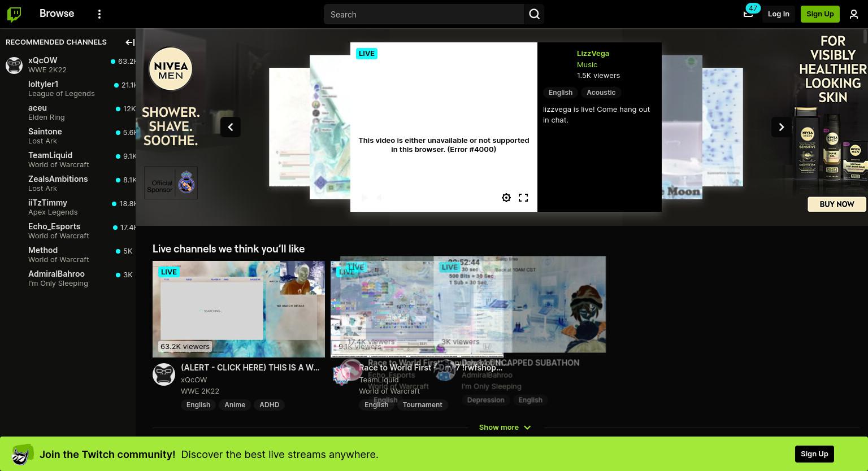Open the Music category link
The height and width of the screenshot is (471, 868).
587,64
